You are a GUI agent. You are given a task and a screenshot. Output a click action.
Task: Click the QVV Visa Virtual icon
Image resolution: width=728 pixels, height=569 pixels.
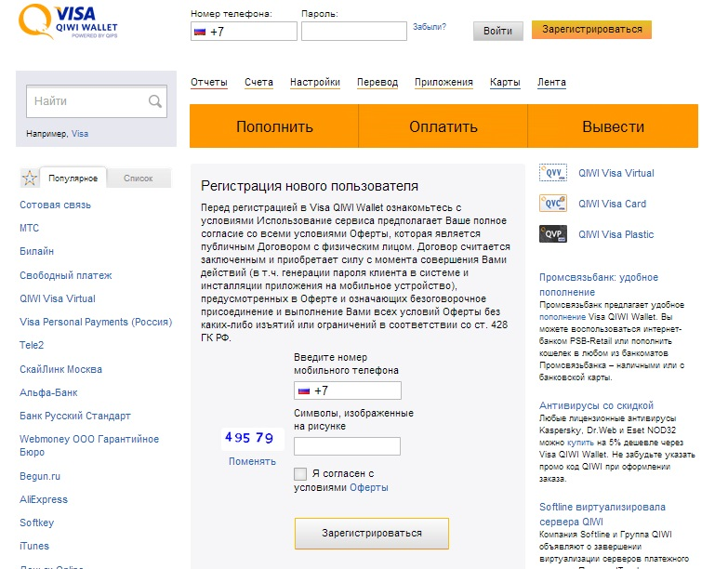pos(553,173)
